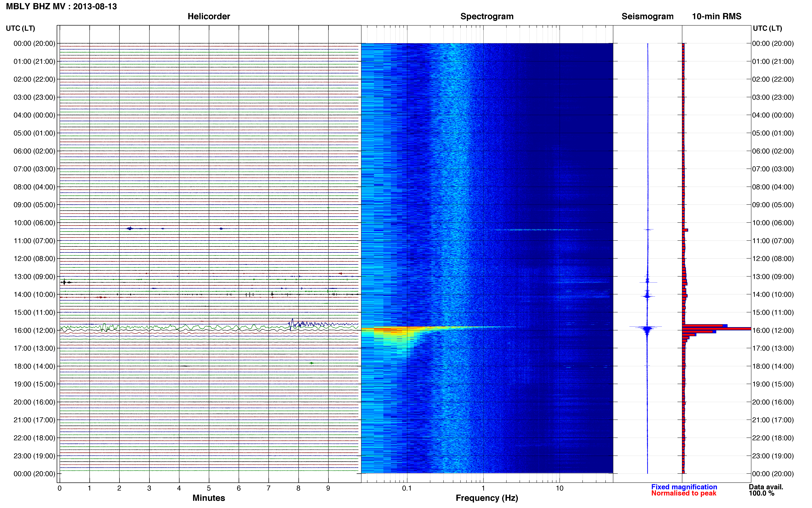Click the green event blip before 18:00
This screenshot has width=812, height=508.
tap(312, 363)
